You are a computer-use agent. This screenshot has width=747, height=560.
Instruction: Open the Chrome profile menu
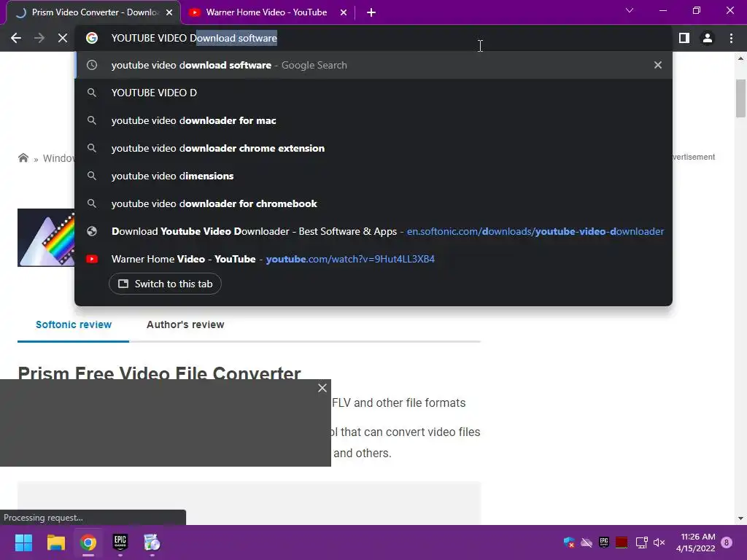coord(708,38)
